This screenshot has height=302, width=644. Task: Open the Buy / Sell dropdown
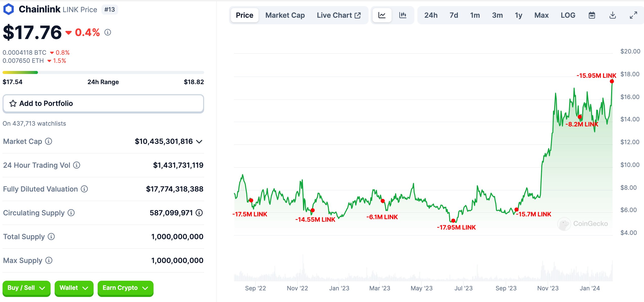click(x=26, y=288)
